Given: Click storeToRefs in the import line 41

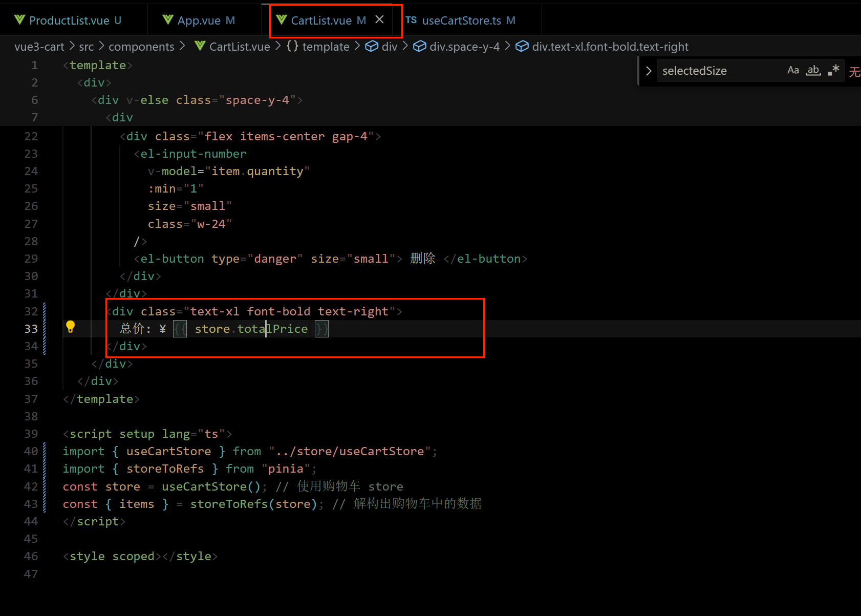Looking at the screenshot, I should click(165, 469).
